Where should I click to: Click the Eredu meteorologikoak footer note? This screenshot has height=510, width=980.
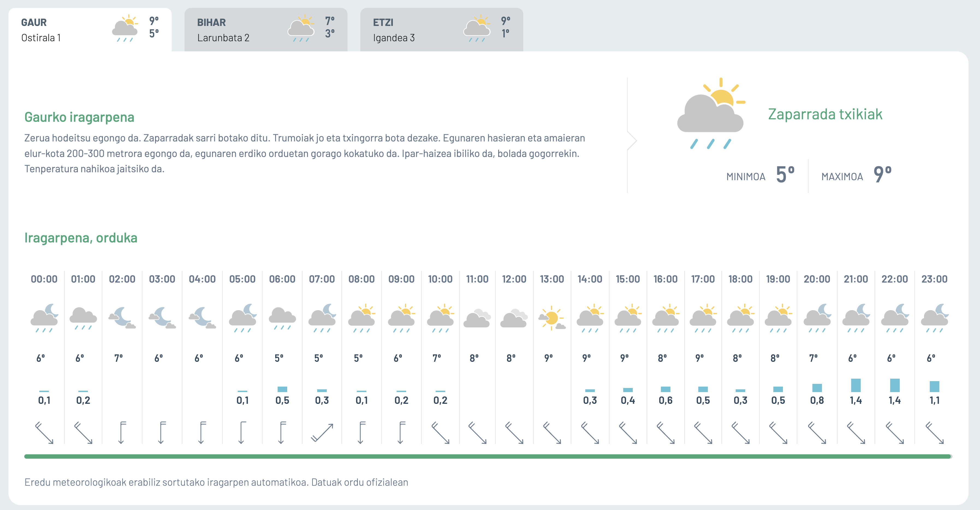pos(216,482)
